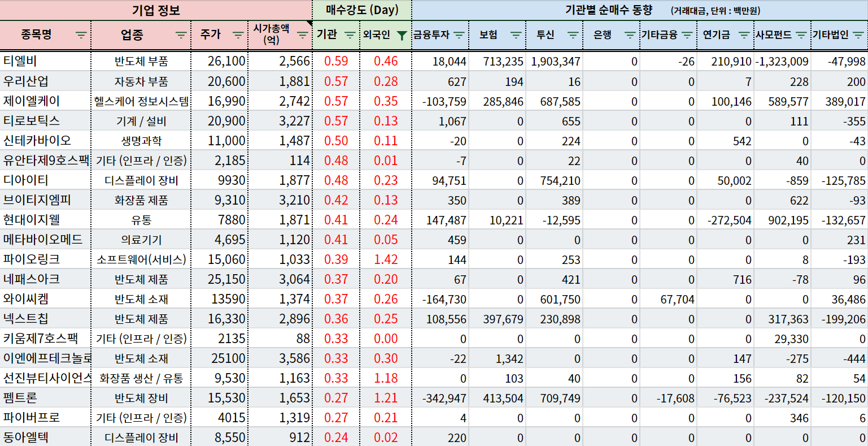
Task: Select the 29,330 사모펀드 value cell
Action: click(782, 338)
